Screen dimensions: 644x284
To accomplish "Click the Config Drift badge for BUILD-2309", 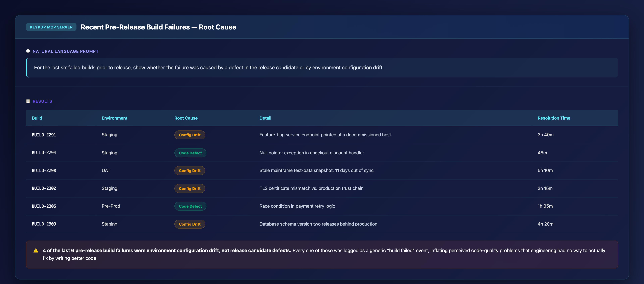I will [x=190, y=224].
